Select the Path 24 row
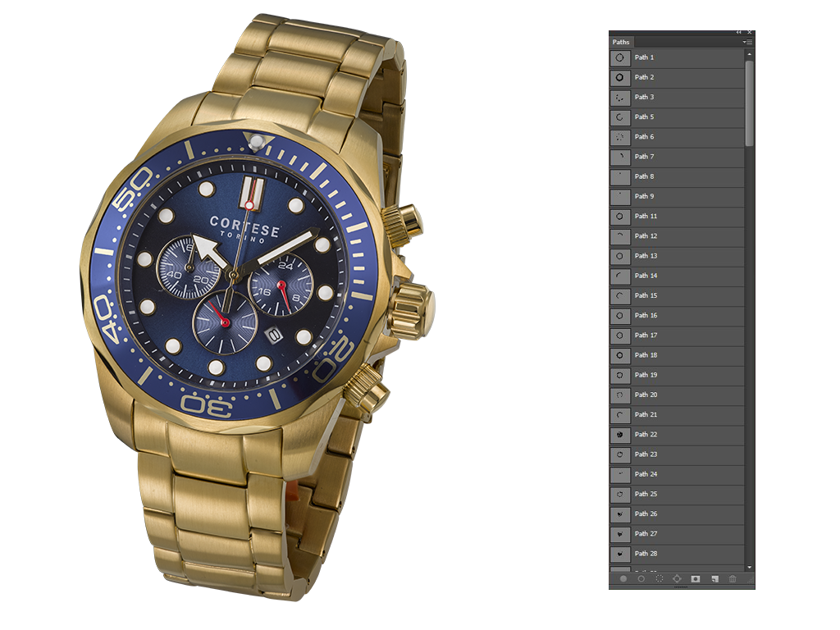The height and width of the screenshot is (630, 840). point(677,473)
